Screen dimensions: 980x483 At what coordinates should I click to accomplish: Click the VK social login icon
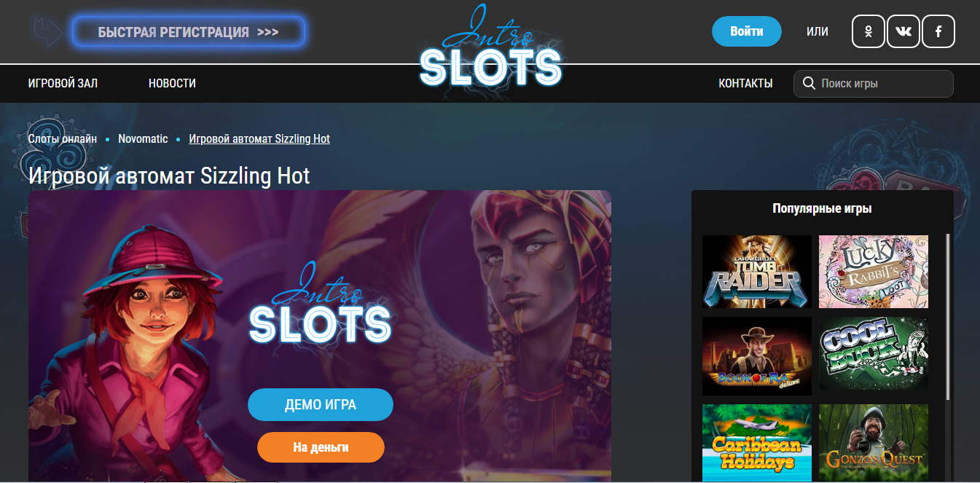point(903,31)
